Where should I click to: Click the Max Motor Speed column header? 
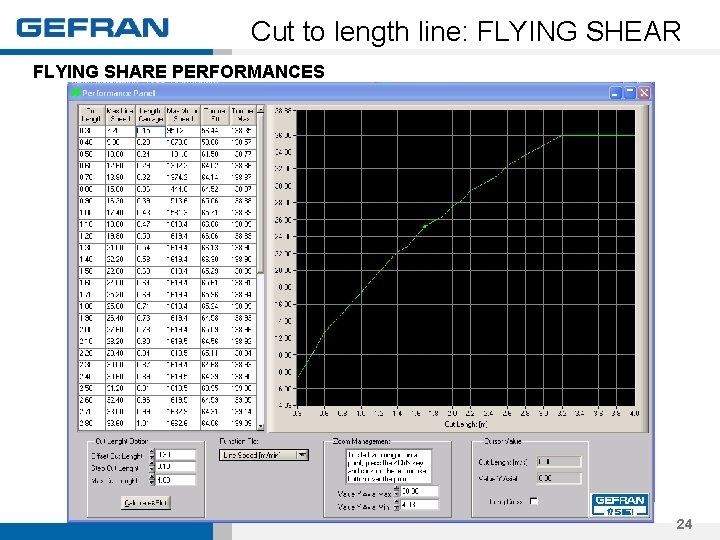click(x=183, y=115)
